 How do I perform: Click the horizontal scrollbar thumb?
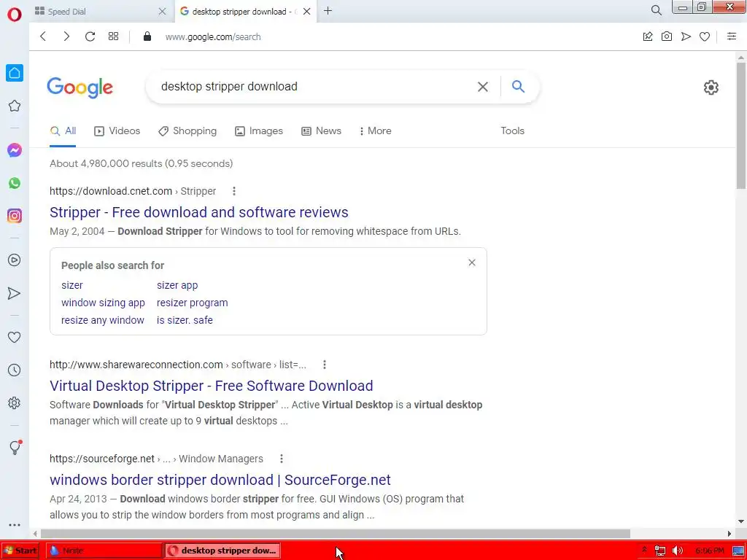tap(336, 533)
